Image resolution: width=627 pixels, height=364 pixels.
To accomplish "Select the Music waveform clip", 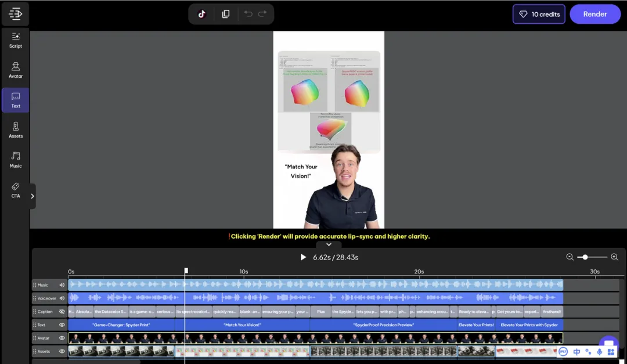I will coord(315,285).
